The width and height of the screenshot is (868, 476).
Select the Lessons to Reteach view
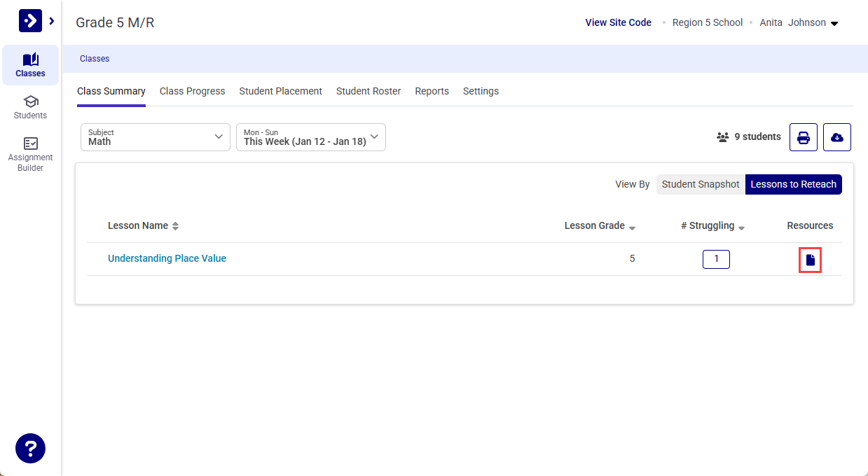793,184
